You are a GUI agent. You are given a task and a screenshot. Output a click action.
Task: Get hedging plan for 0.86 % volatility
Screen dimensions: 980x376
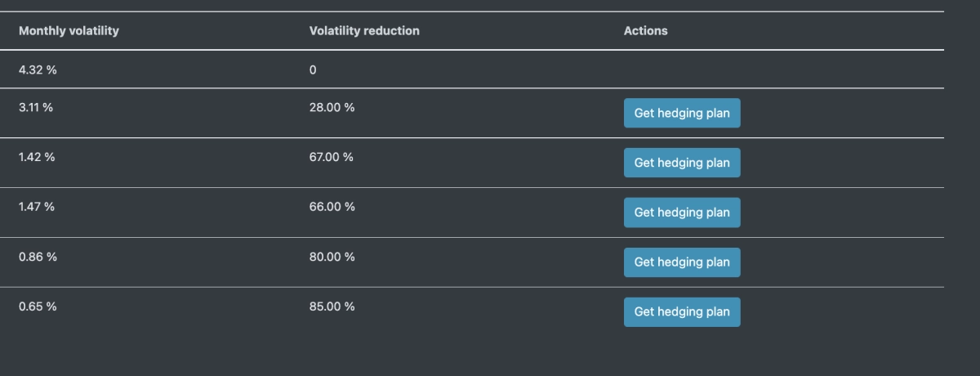(682, 262)
